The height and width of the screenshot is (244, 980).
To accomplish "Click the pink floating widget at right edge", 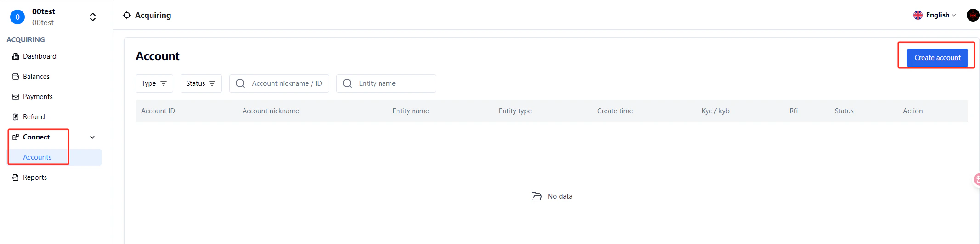I will click(x=977, y=179).
